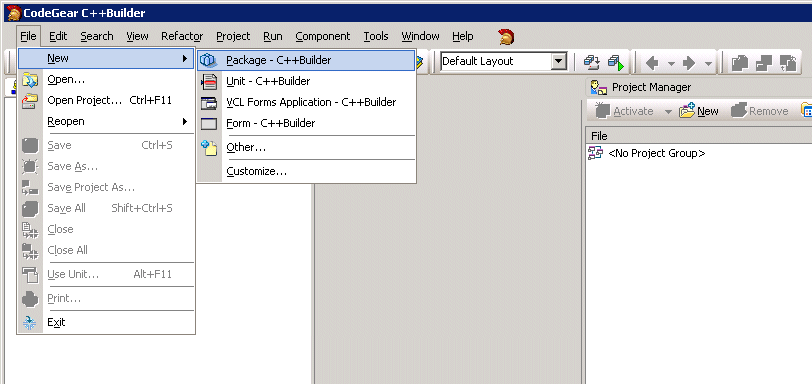Click the Close All icon in File menu
Image resolution: width=812 pixels, height=384 pixels.
point(30,250)
